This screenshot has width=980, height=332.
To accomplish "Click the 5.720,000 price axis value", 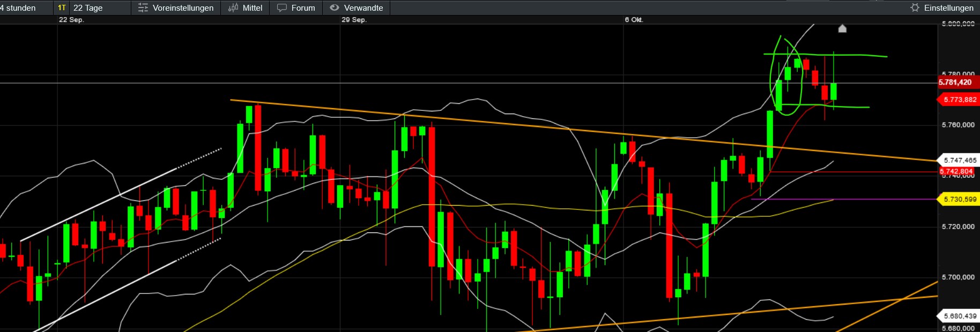I will [x=958, y=227].
